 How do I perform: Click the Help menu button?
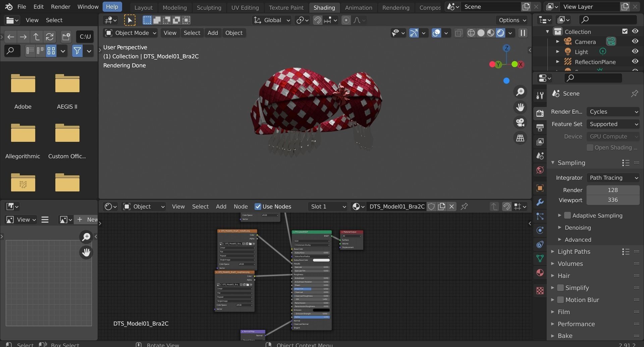click(x=112, y=7)
